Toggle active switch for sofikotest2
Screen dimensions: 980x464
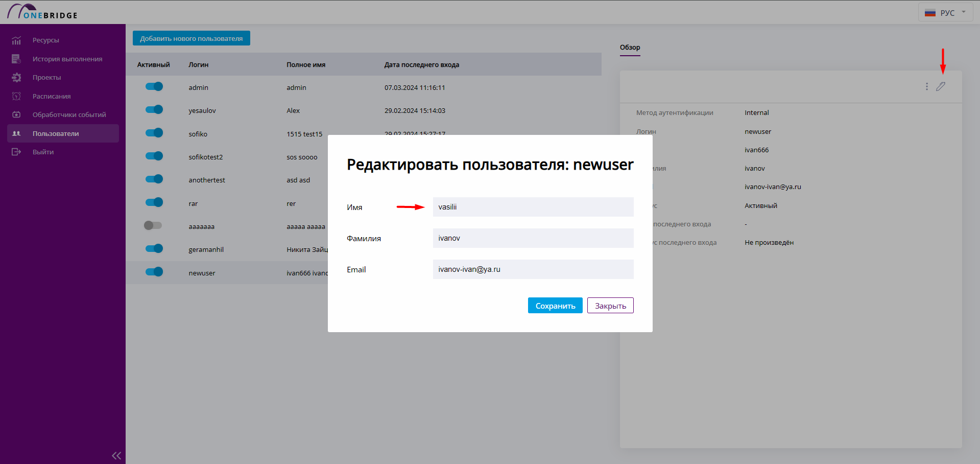click(154, 156)
